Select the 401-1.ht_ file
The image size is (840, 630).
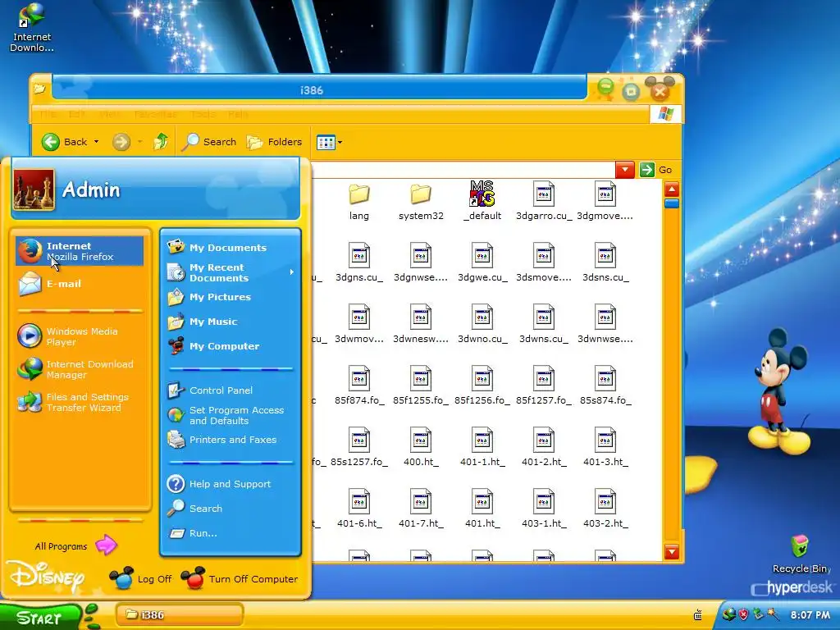[482, 447]
